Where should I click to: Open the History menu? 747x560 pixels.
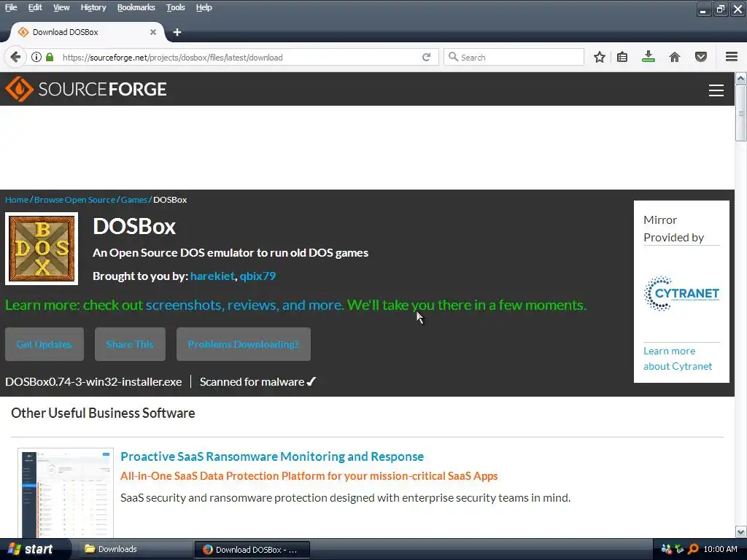pos(93,7)
